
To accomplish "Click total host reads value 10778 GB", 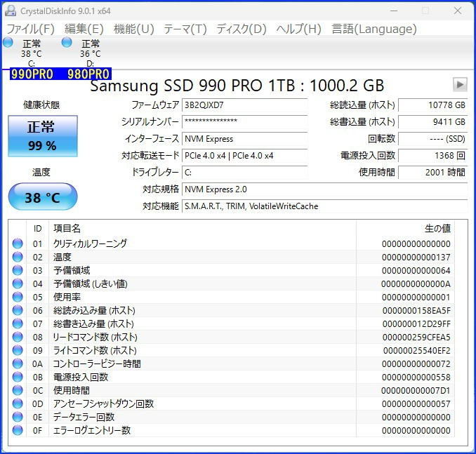I will click(x=433, y=105).
